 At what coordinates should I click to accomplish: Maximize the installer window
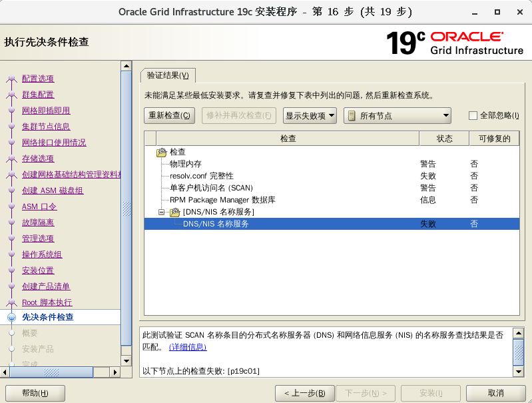pos(497,12)
